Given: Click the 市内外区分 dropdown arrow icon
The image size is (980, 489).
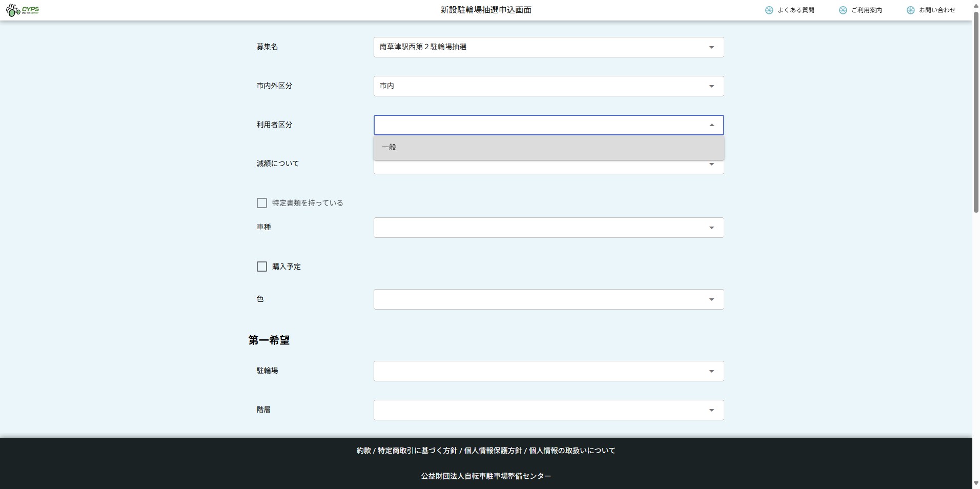Looking at the screenshot, I should point(711,86).
